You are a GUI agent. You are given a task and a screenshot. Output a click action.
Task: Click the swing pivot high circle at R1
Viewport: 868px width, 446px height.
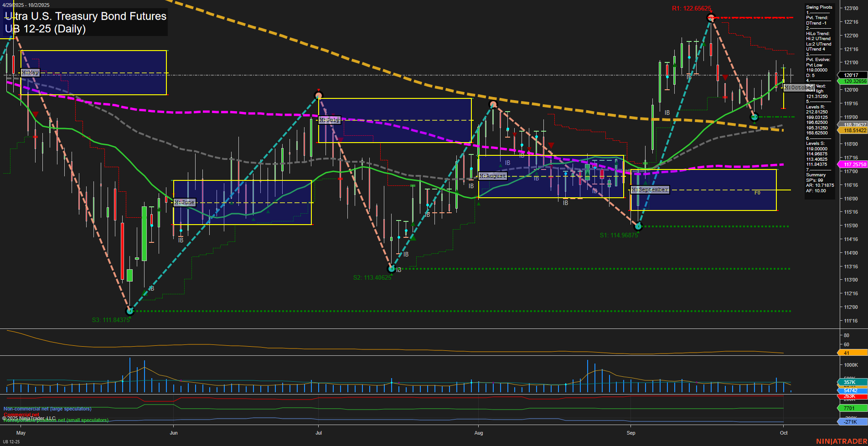point(710,18)
